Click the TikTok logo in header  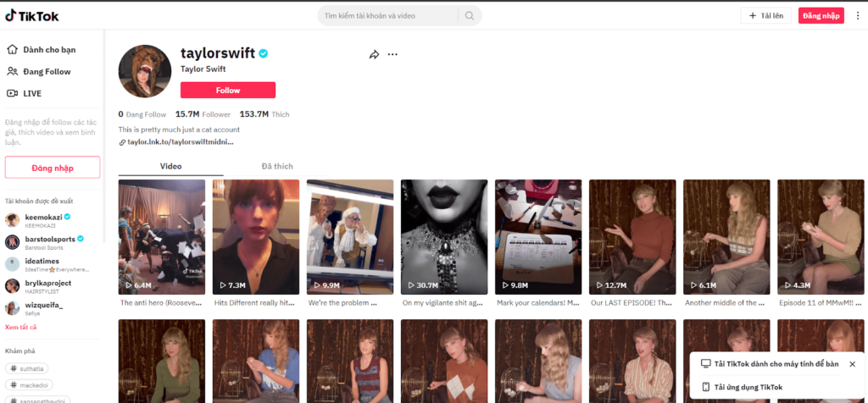pos(32,15)
